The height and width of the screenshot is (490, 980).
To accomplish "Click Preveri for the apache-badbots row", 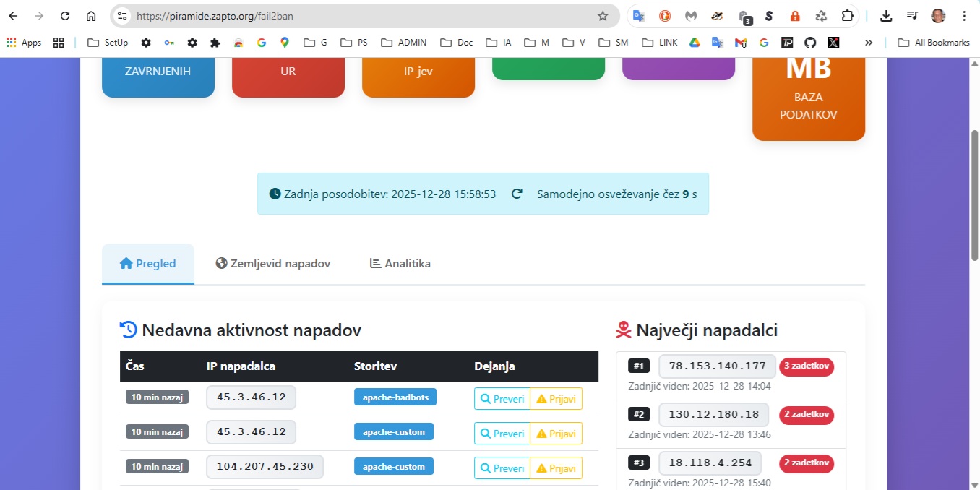I will [x=502, y=399].
